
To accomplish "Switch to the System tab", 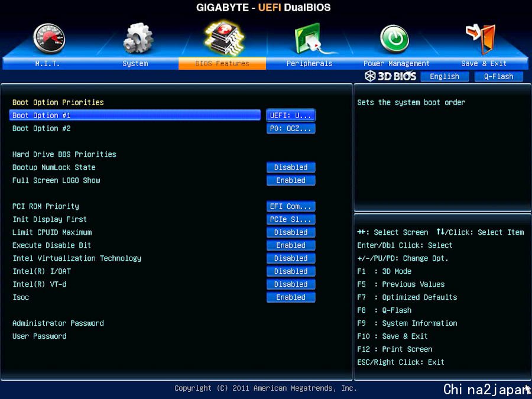I will (135, 63).
